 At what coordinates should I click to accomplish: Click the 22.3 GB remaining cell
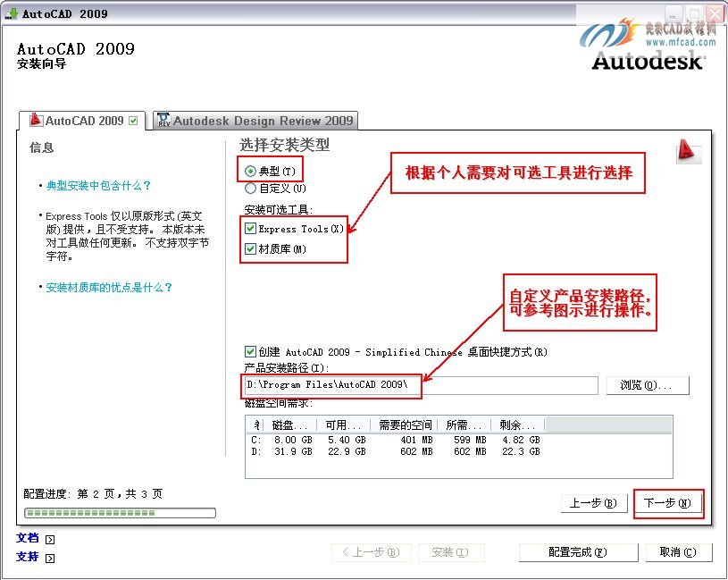click(521, 451)
